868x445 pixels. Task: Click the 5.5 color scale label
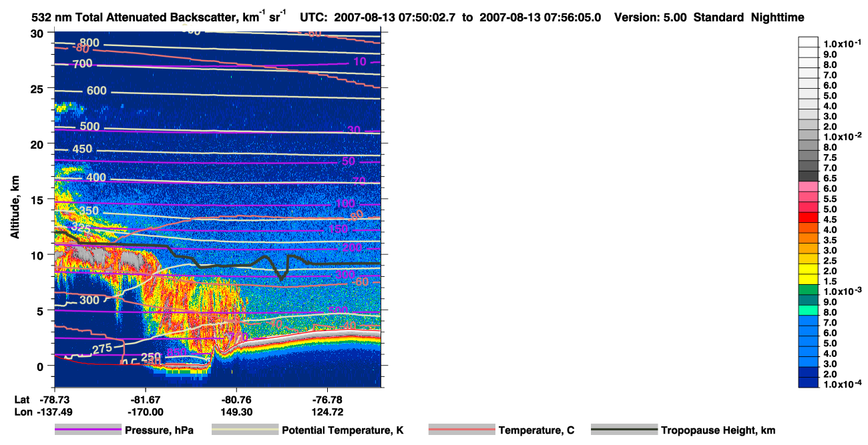[831, 198]
